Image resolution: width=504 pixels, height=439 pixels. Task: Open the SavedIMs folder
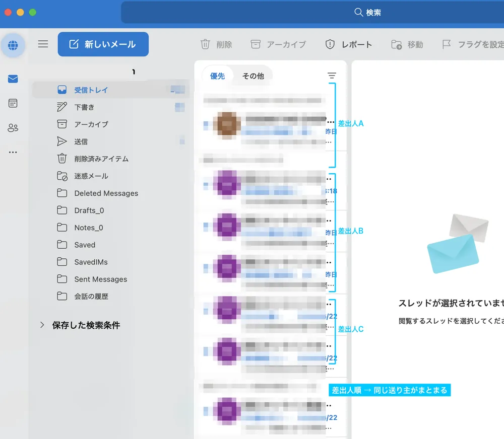point(111,262)
